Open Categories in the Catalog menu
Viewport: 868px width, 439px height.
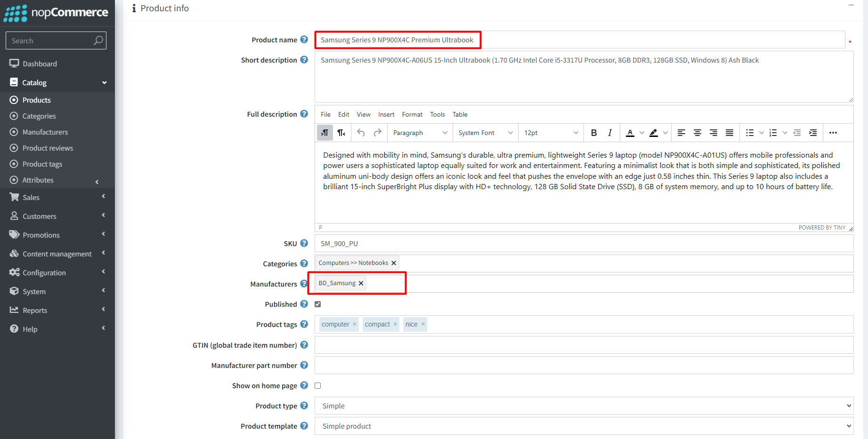(x=39, y=116)
